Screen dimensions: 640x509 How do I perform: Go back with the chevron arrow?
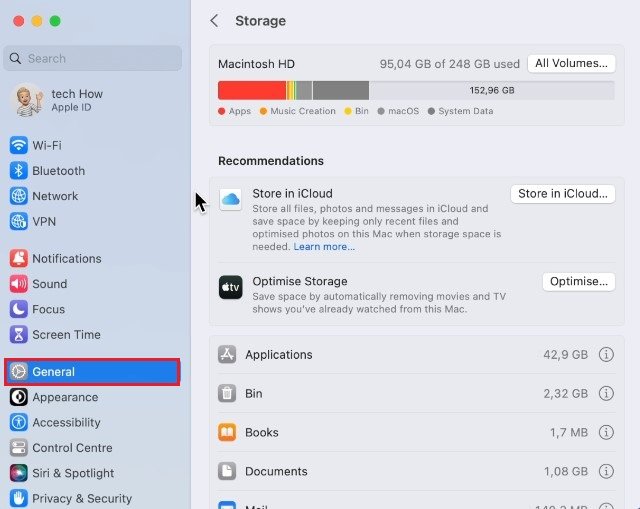pyautogui.click(x=214, y=21)
